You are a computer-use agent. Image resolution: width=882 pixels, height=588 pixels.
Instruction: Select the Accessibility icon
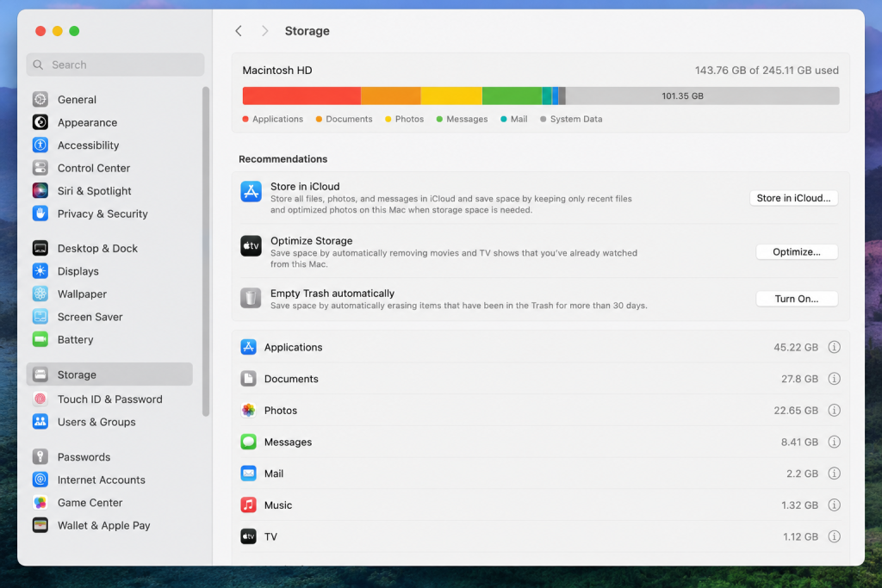tap(40, 145)
